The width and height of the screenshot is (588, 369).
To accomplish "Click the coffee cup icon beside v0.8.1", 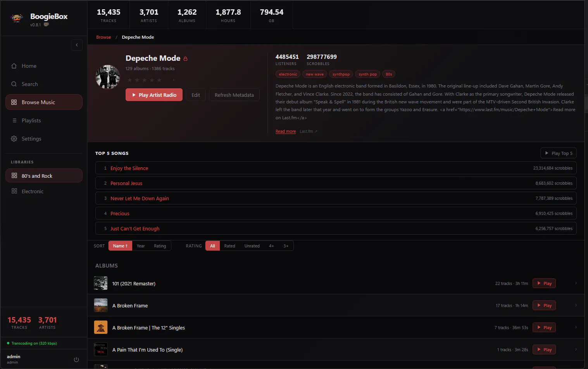I will (46, 24).
